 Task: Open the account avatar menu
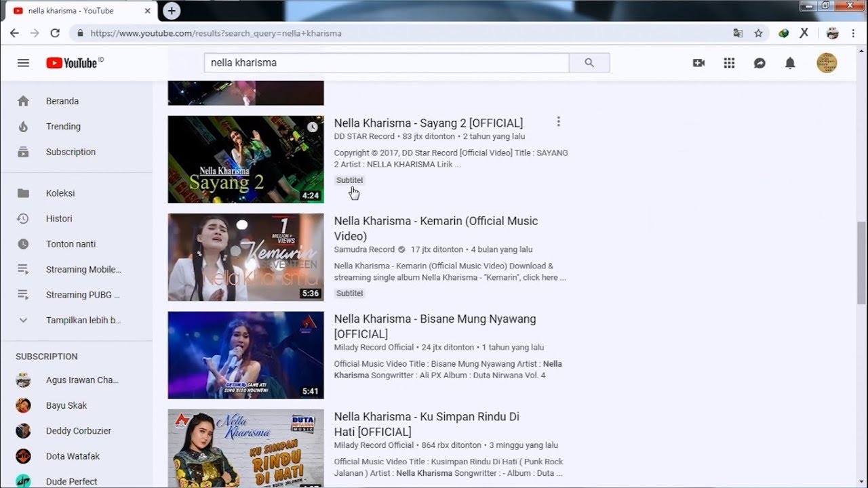pyautogui.click(x=827, y=63)
